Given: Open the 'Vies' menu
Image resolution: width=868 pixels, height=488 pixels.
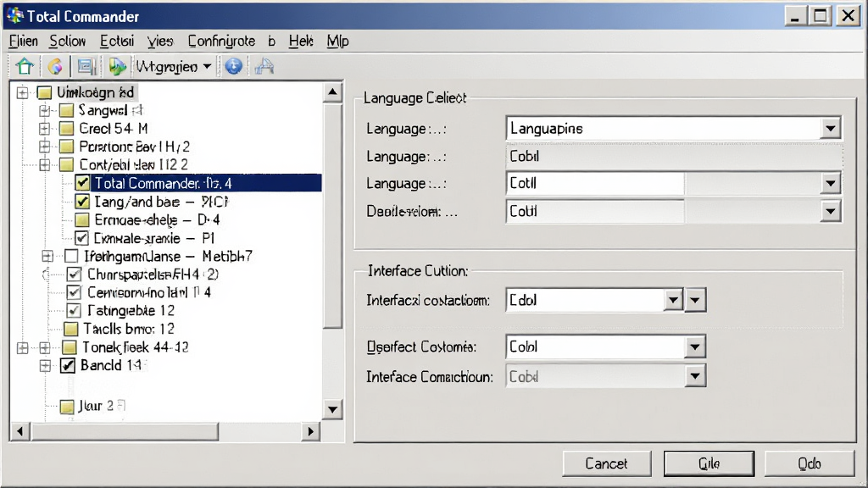Looking at the screenshot, I should (x=160, y=41).
